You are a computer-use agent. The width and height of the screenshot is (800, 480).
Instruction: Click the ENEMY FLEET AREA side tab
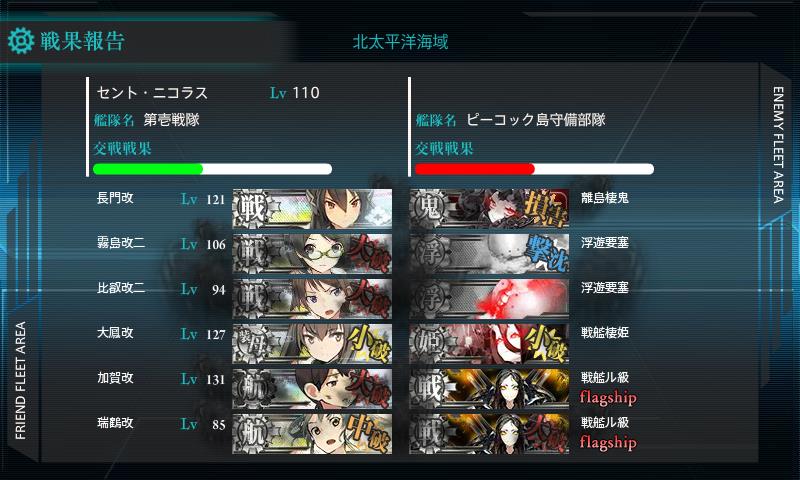(778, 145)
